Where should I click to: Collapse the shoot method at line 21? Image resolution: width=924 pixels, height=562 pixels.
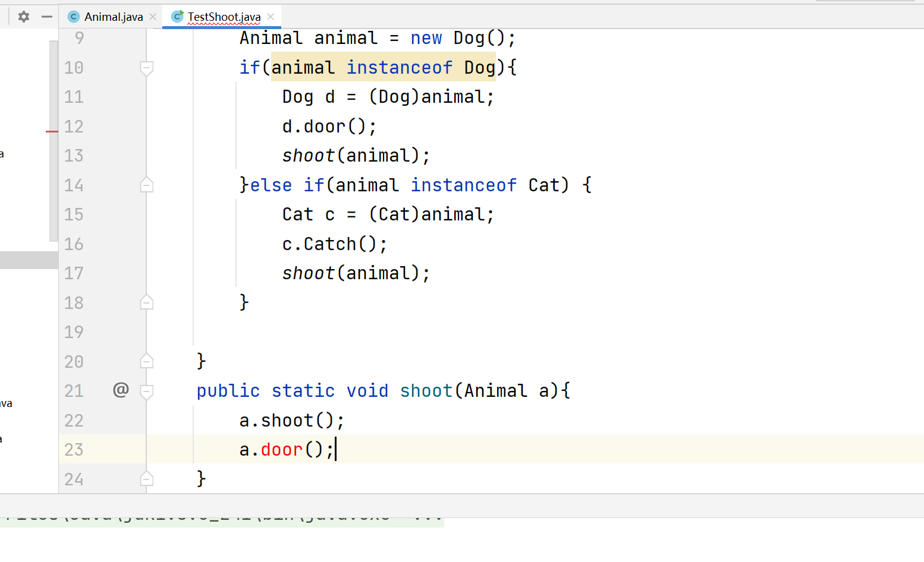pos(147,391)
